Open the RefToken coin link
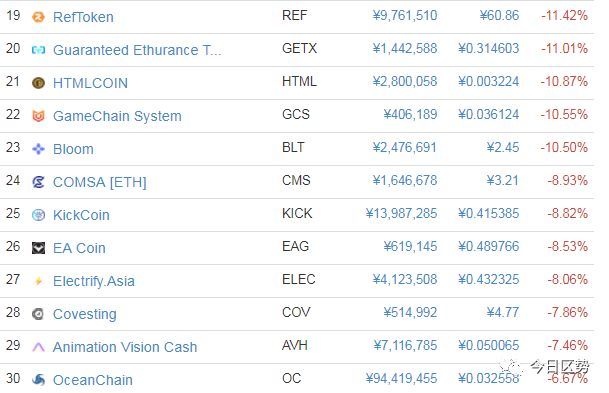Viewport: 609px width, 393px height. [83, 17]
